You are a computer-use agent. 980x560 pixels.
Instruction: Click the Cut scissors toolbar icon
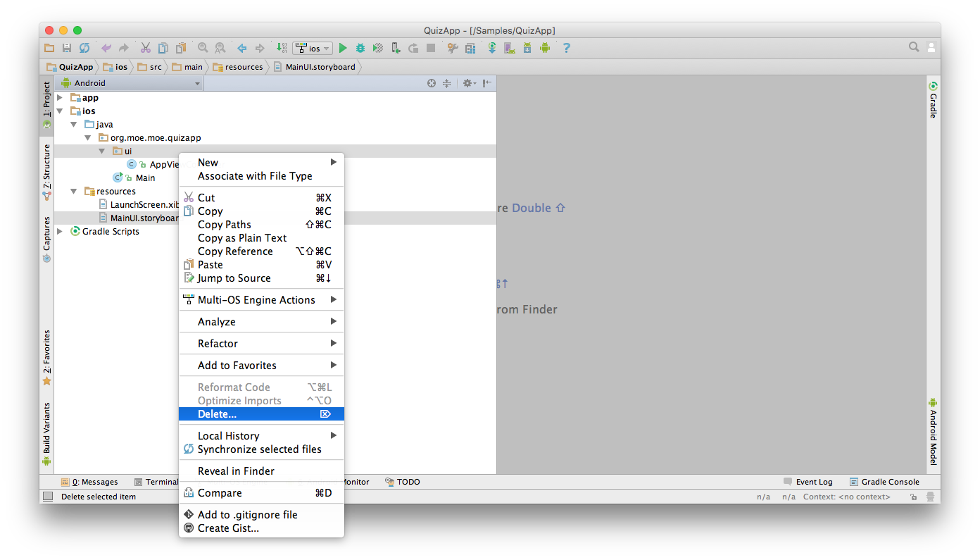pyautogui.click(x=146, y=48)
